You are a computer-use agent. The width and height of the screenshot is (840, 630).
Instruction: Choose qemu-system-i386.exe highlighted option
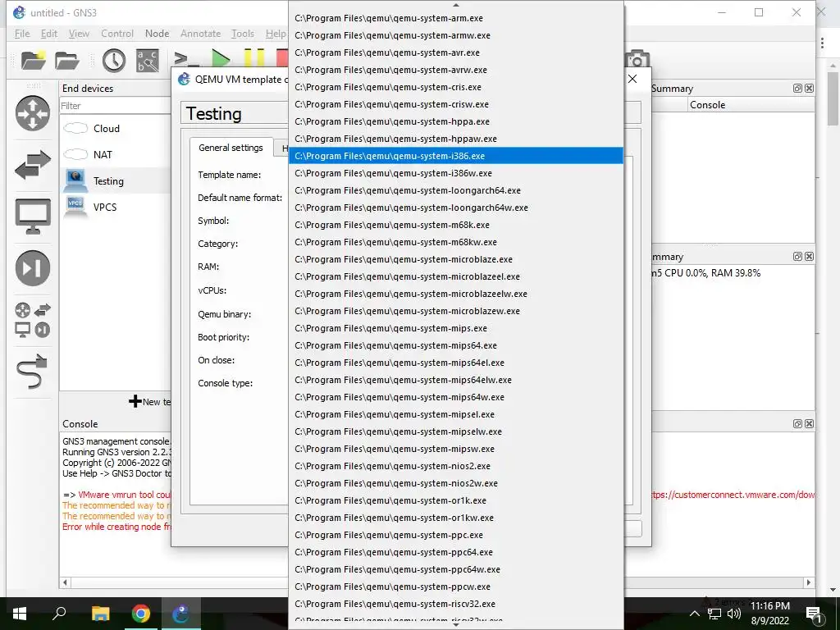coord(456,156)
